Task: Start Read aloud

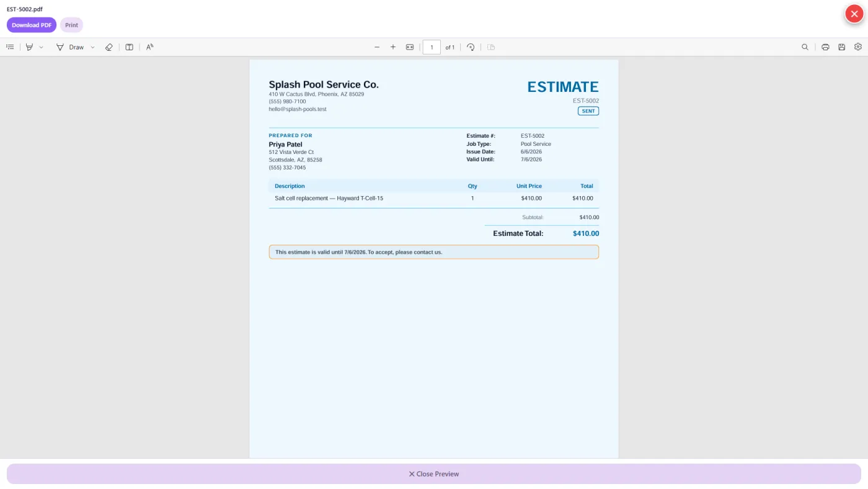Action: 149,47
